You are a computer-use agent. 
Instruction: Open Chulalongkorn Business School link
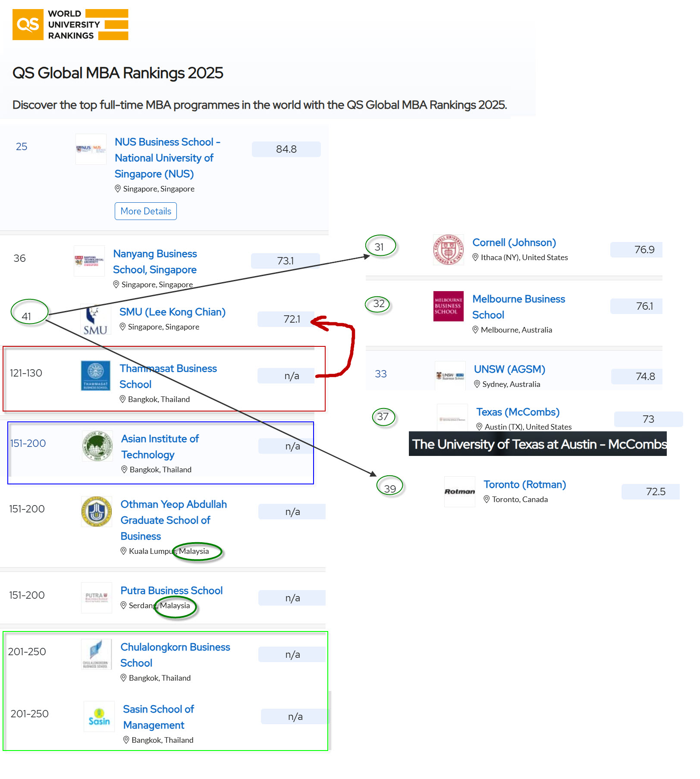coord(176,655)
